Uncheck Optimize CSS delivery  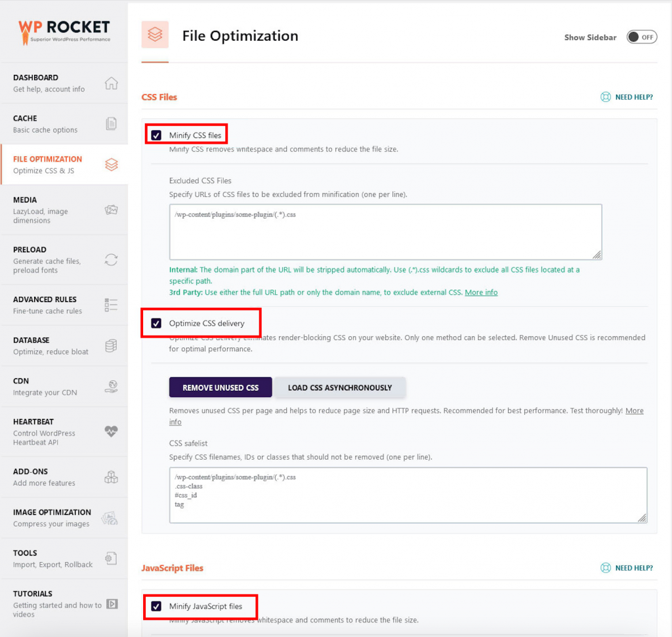[x=155, y=322]
